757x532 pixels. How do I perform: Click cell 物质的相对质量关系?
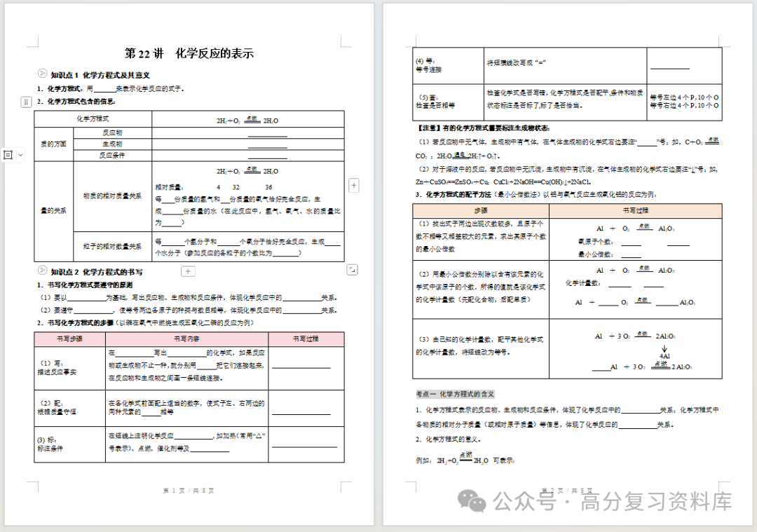tap(112, 196)
